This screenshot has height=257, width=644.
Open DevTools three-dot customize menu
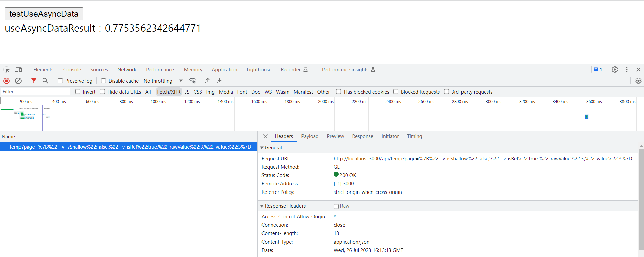[x=627, y=70]
